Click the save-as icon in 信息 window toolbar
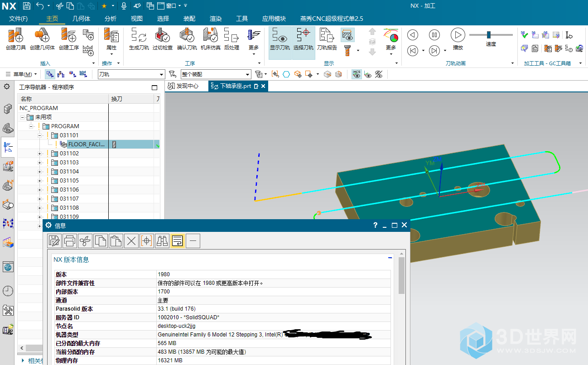The height and width of the screenshot is (365, 588). [54, 241]
